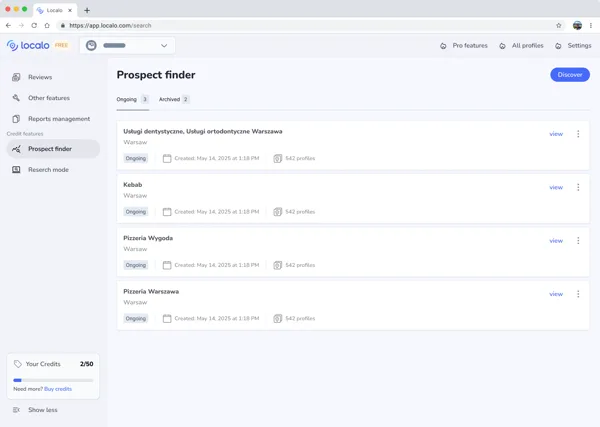
Task: Click the profiles icon in Pizzeria Warszawa row
Action: pos(278,318)
